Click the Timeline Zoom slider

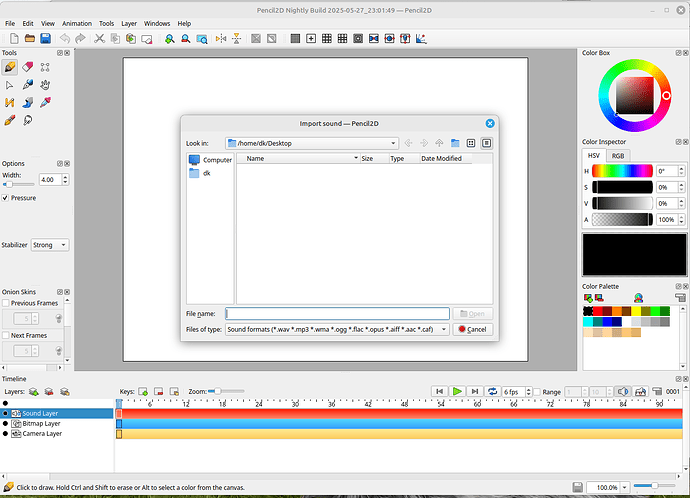227,391
